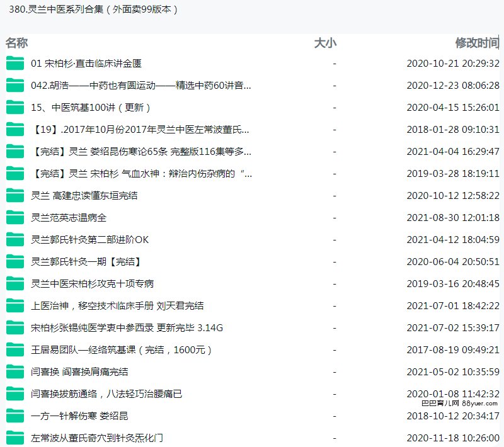Open folder 灵兰 高建忠读懂东垣完结
The image size is (504, 447).
(x=84, y=196)
